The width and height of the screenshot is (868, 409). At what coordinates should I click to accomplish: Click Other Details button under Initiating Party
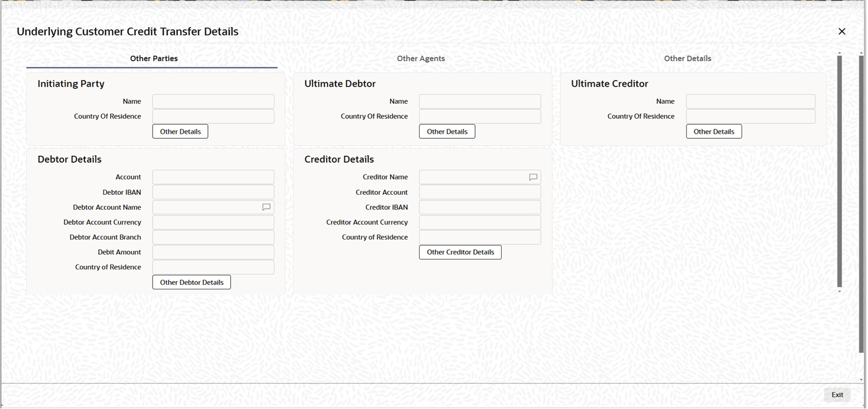[180, 131]
